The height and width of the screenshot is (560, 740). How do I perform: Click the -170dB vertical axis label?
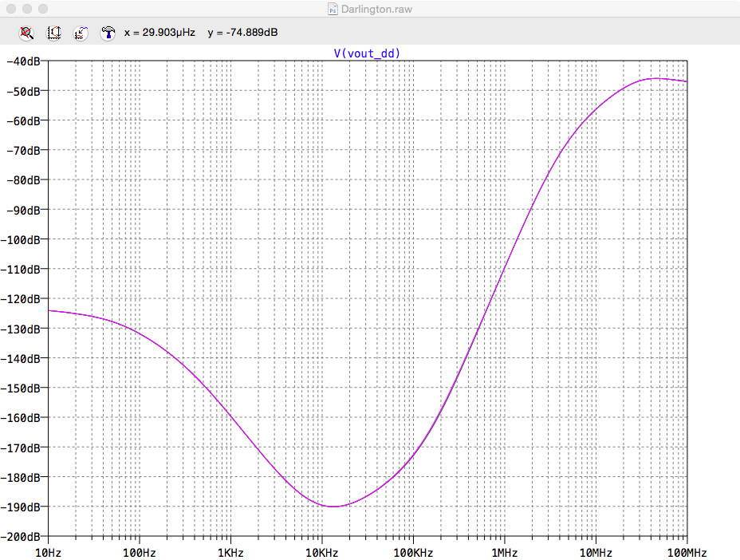pyautogui.click(x=20, y=448)
